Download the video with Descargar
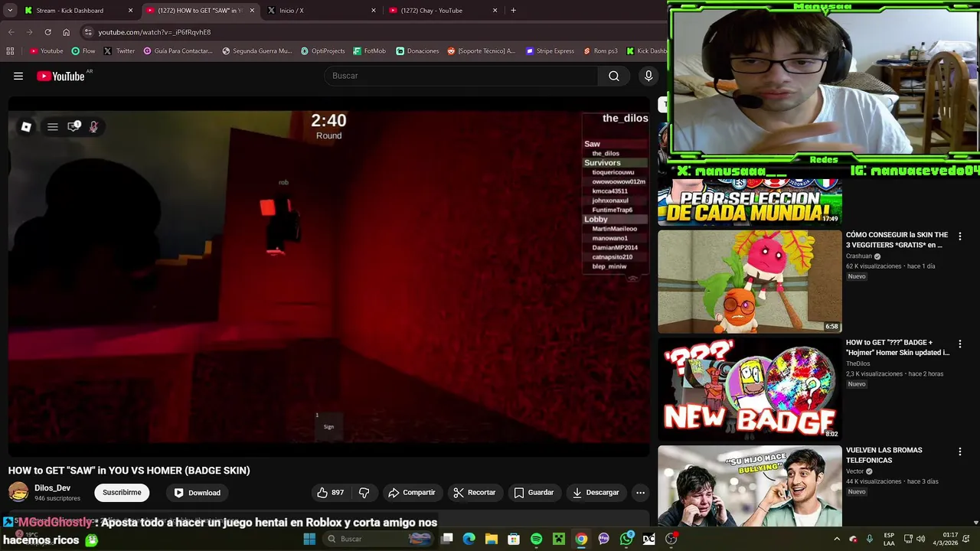The width and height of the screenshot is (980, 551). (596, 493)
